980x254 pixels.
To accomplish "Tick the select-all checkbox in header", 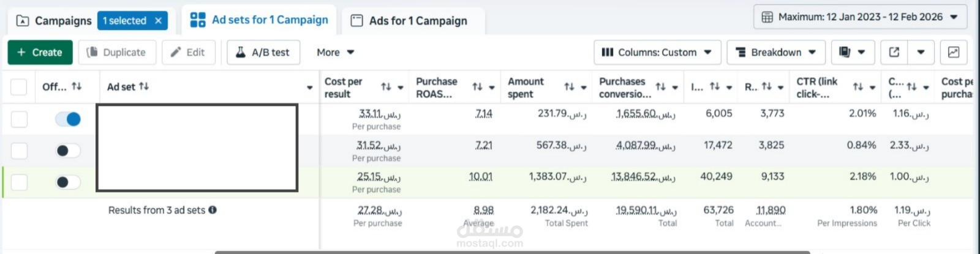I will pos(19,87).
